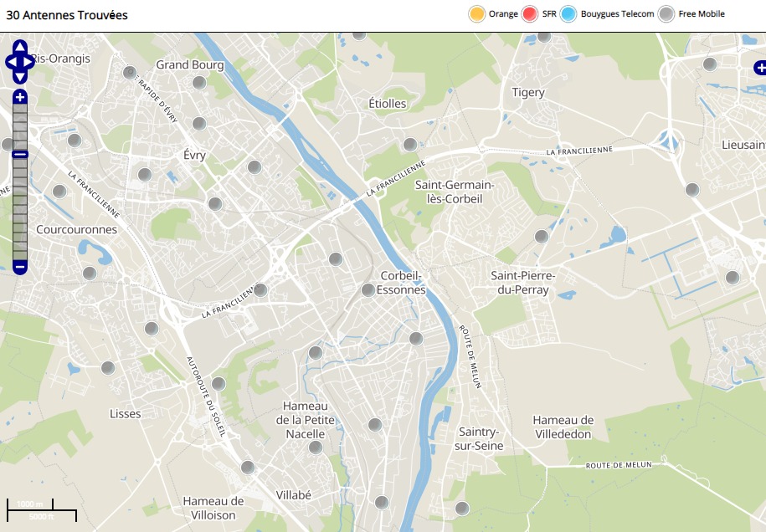Viewport: 766px width, 532px height.
Task: Toggle the SFR red operator circle
Action: [x=529, y=14]
